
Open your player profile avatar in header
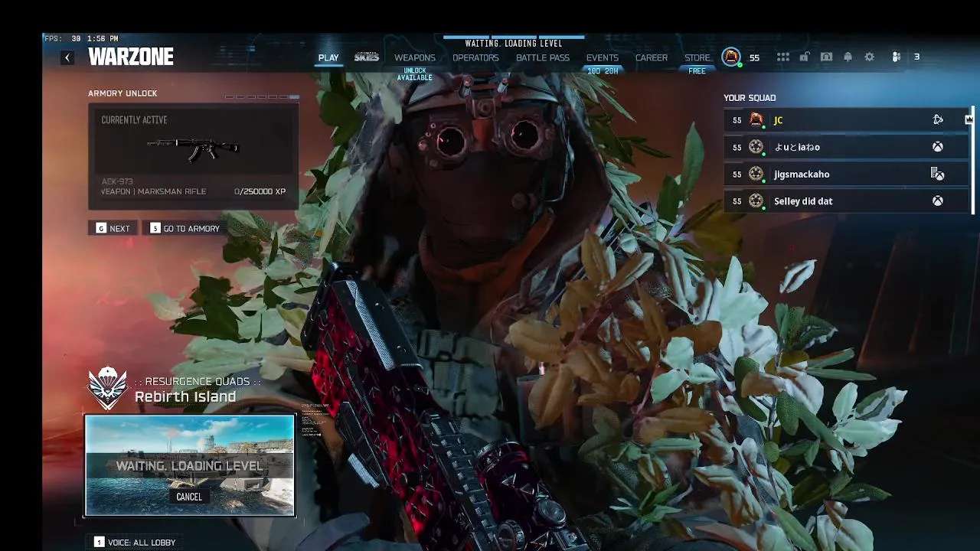click(x=731, y=57)
